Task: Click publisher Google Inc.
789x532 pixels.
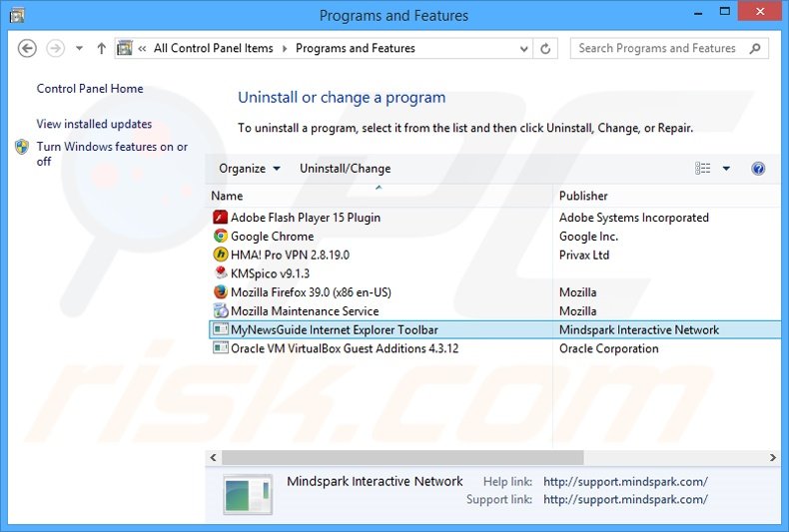Action: 588,236
